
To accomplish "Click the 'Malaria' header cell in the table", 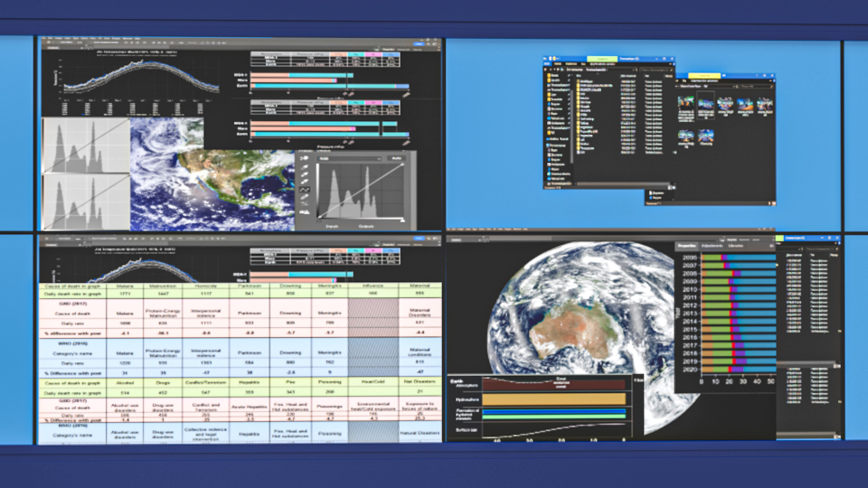I will [125, 286].
